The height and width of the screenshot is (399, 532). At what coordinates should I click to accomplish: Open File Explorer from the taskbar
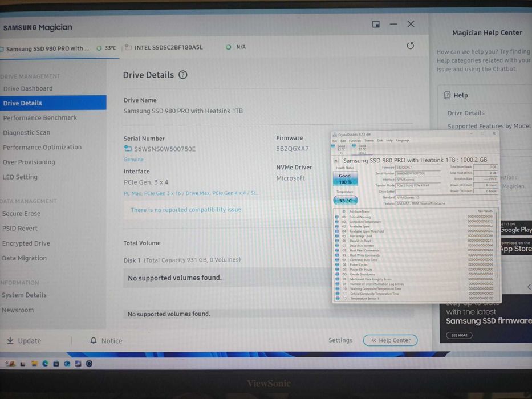34,364
